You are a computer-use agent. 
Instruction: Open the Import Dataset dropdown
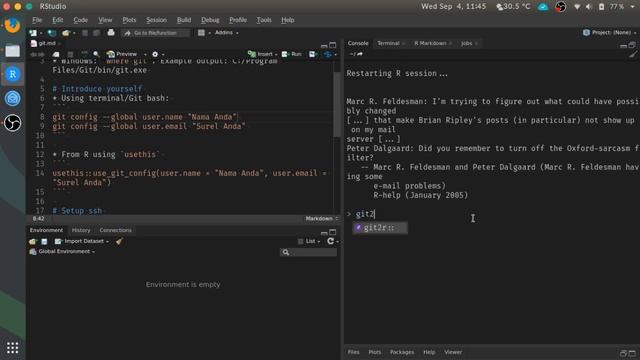coord(82,242)
